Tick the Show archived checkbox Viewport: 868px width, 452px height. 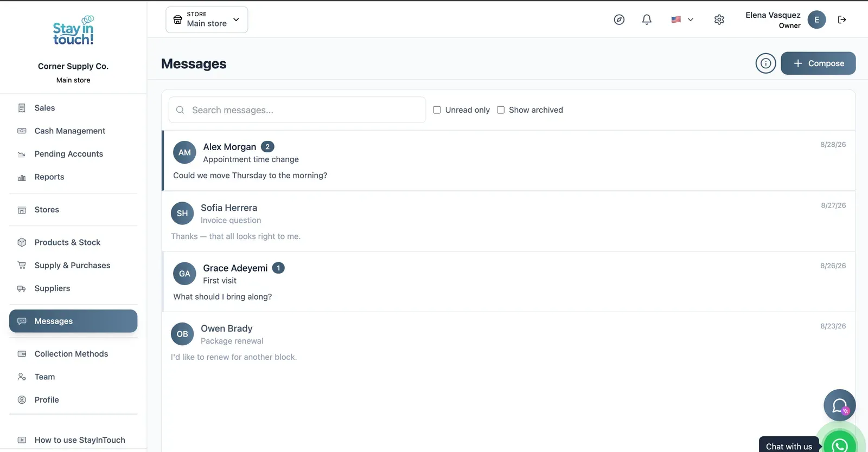(501, 110)
